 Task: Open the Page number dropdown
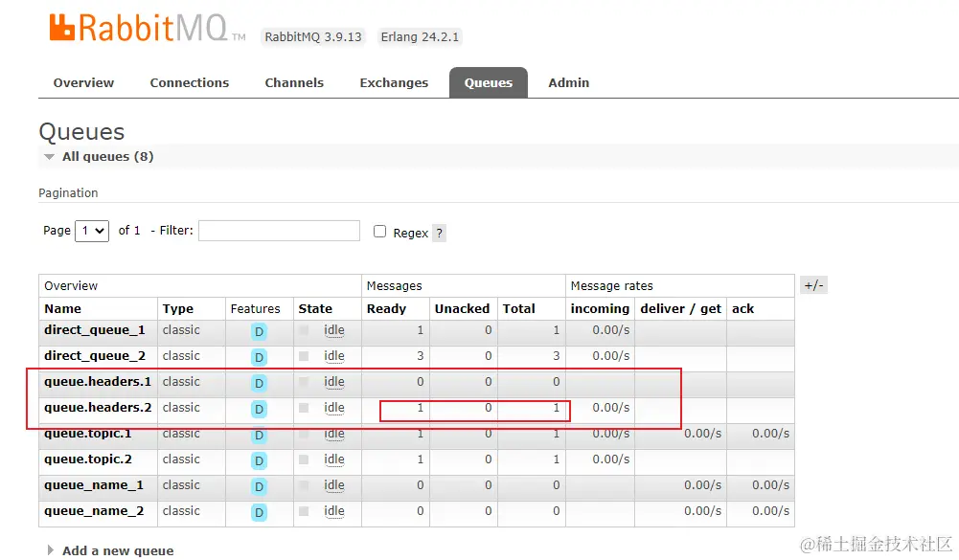(92, 231)
